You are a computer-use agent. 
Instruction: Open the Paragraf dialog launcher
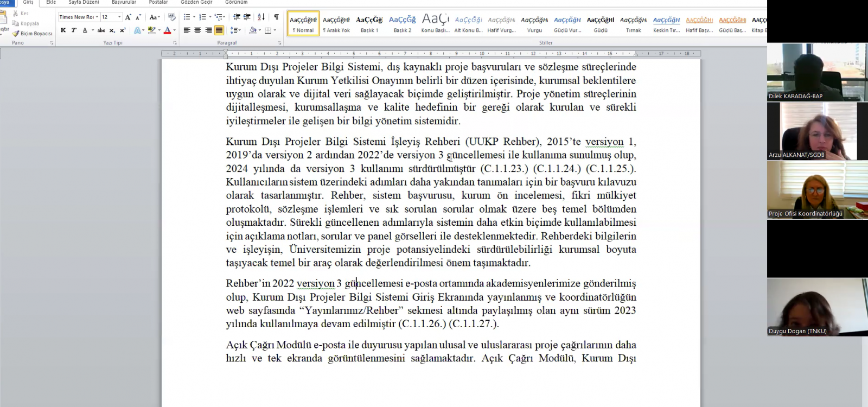(279, 43)
